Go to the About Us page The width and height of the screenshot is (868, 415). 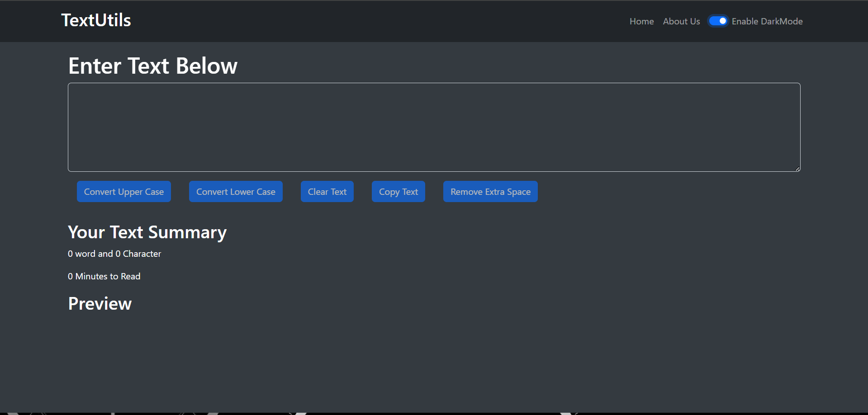tap(681, 21)
